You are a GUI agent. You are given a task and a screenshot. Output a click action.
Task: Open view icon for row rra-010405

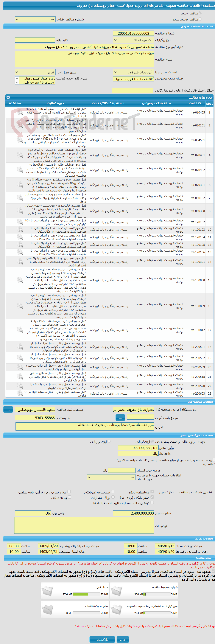point(20,112)
